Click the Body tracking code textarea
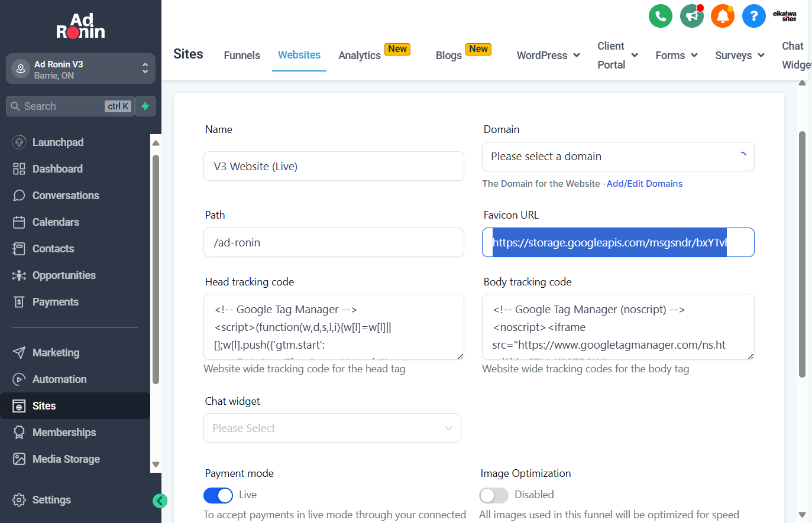The height and width of the screenshot is (523, 812). (618, 327)
